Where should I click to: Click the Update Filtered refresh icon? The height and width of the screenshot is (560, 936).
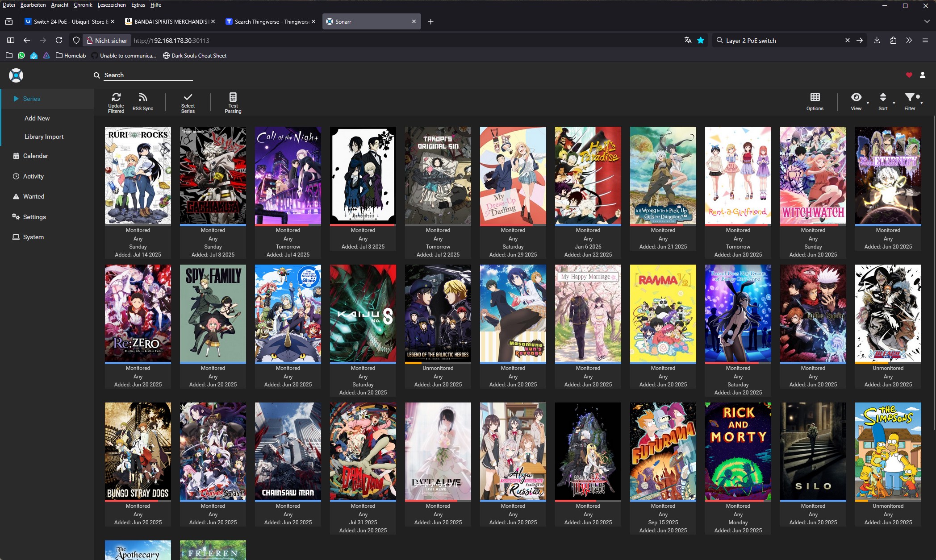[116, 98]
